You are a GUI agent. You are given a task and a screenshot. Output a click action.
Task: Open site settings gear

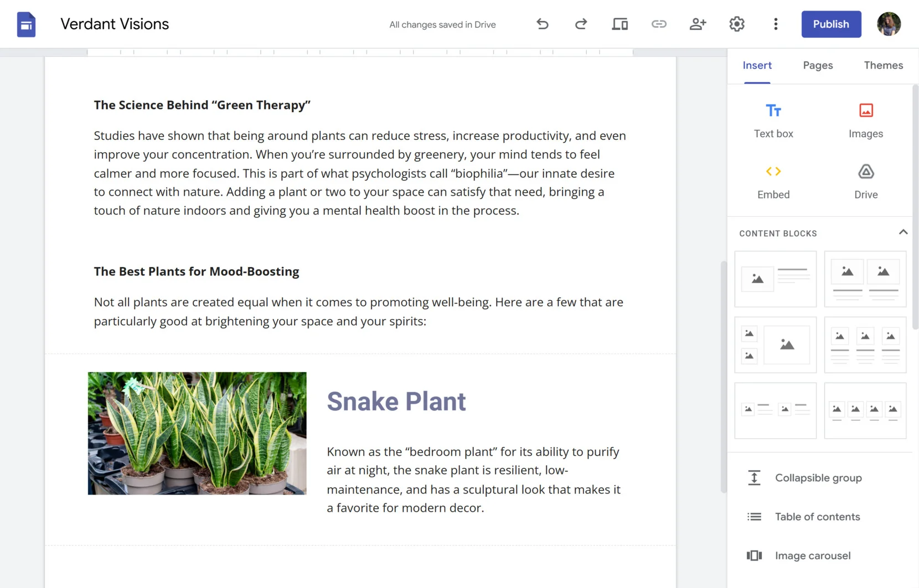(x=736, y=24)
